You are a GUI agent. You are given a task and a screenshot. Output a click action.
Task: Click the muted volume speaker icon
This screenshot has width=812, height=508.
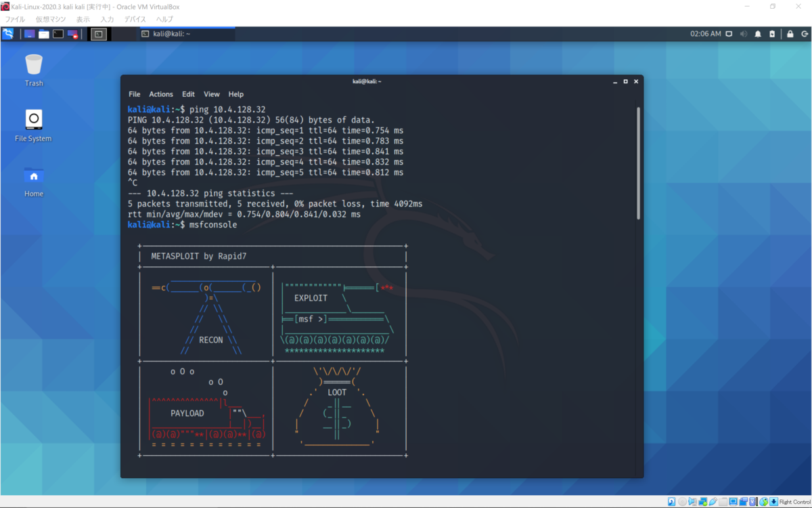click(744, 34)
